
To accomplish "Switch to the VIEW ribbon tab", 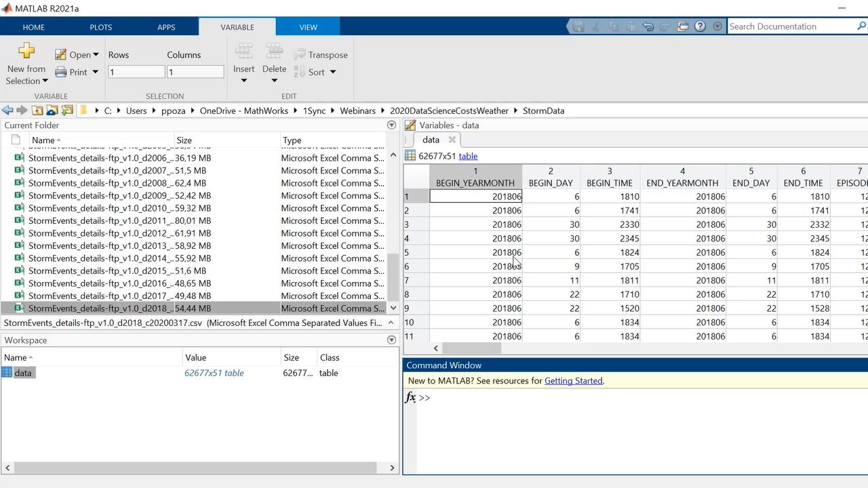I will pos(308,27).
